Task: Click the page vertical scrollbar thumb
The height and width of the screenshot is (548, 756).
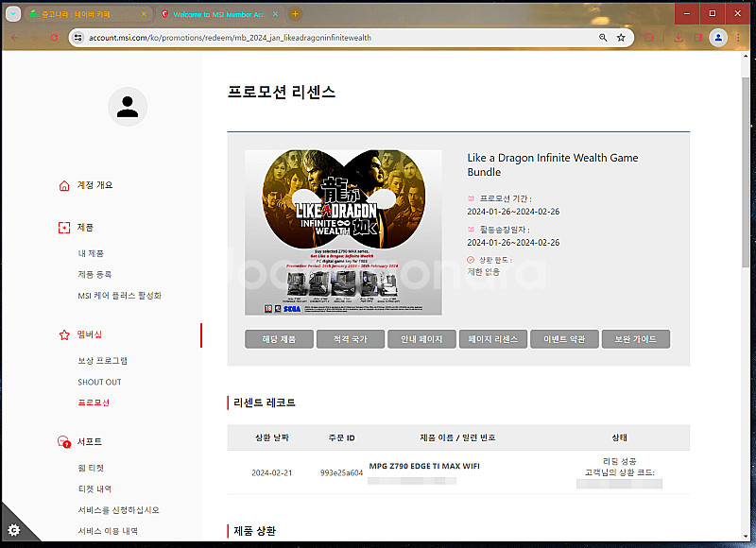Action: tap(746, 172)
